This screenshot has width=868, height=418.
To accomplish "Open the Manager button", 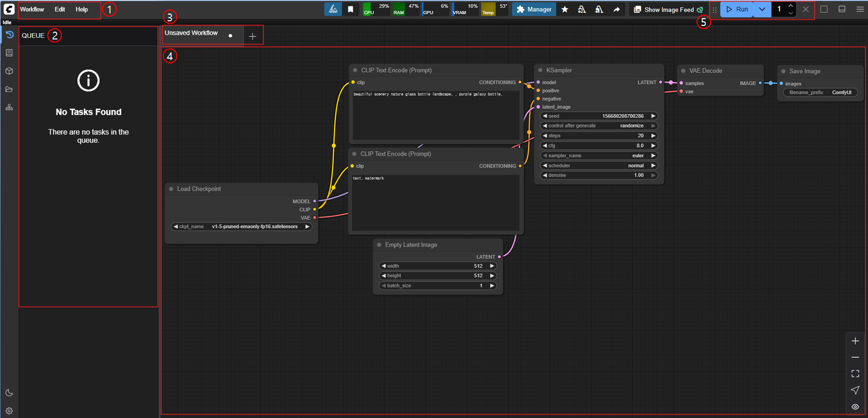I will (x=534, y=9).
